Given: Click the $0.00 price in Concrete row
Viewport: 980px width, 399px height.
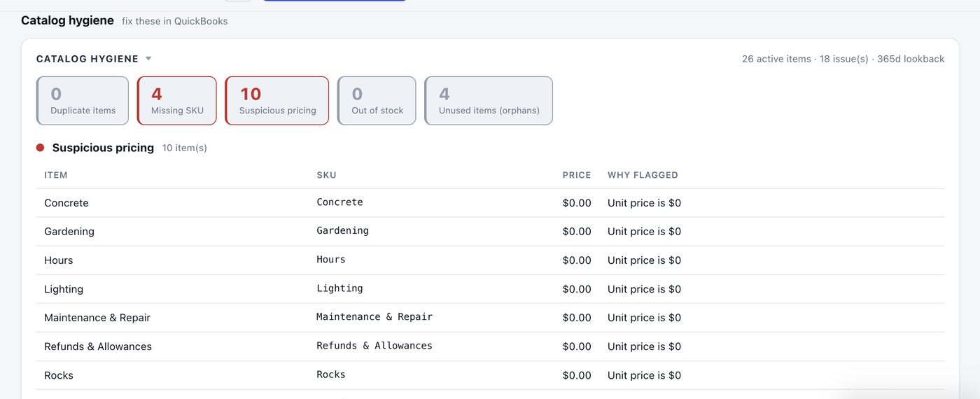Looking at the screenshot, I should 577,203.
